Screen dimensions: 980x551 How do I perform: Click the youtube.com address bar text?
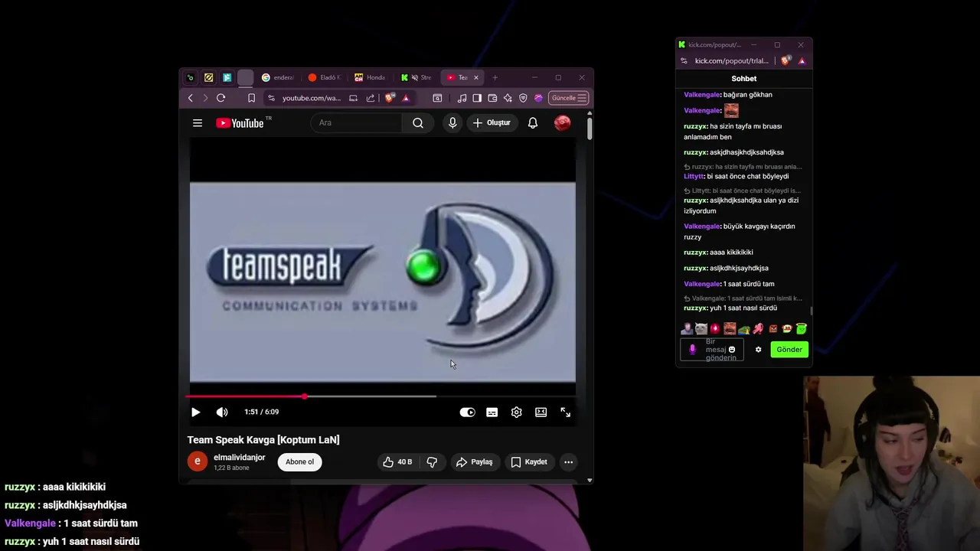pos(311,98)
